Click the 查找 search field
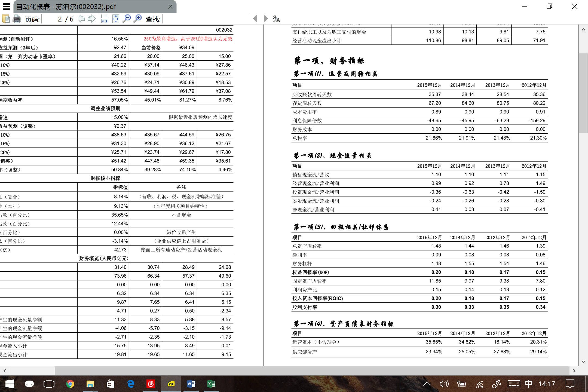 [206, 19]
